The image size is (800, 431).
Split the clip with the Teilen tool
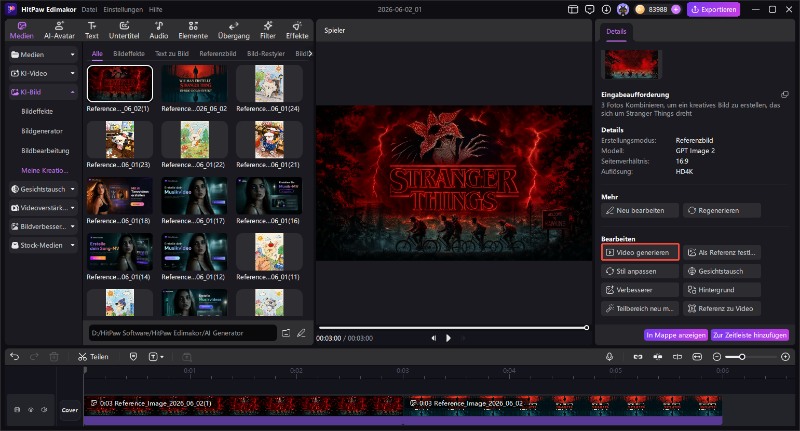[x=93, y=357]
